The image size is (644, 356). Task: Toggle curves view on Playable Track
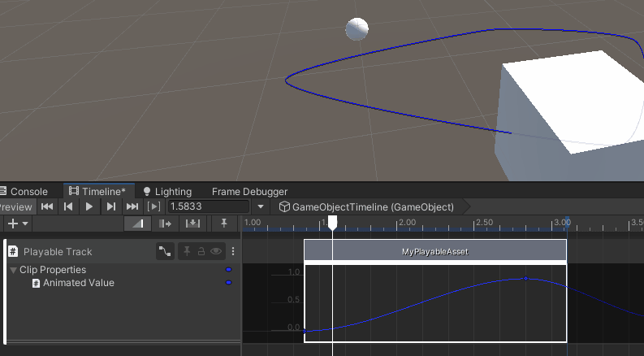tap(165, 252)
